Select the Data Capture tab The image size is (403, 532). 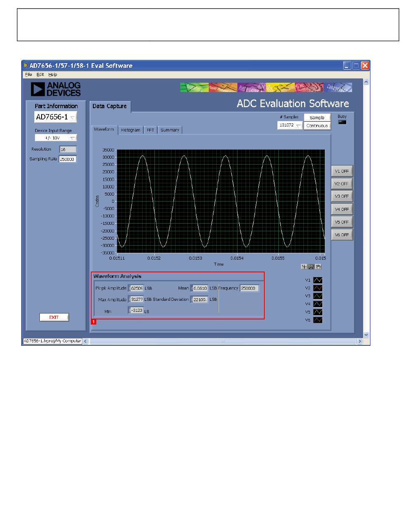click(x=110, y=106)
